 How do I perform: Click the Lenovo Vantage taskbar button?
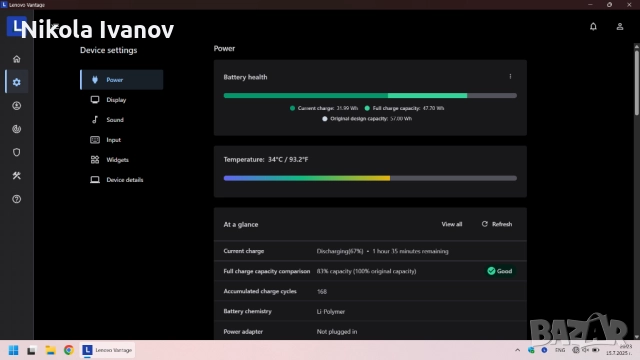tap(107, 350)
